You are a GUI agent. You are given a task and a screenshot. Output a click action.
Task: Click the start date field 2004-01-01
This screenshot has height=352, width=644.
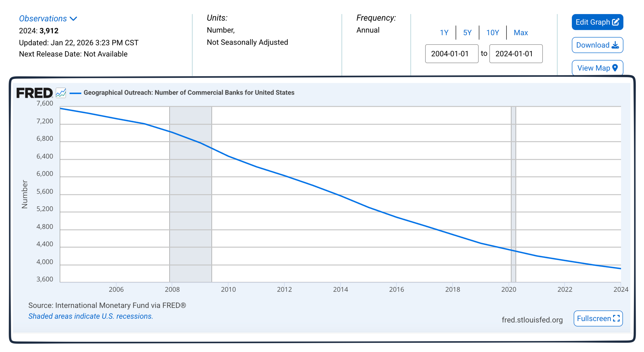[452, 54]
